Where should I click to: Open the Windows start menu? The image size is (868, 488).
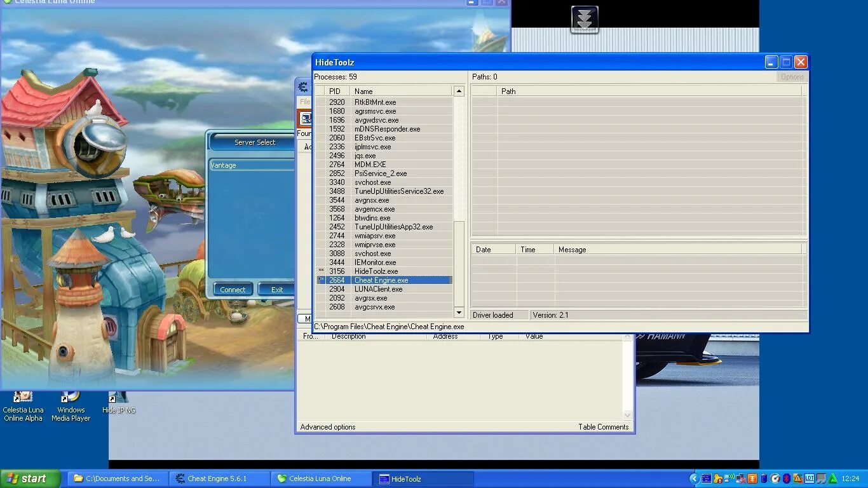point(30,478)
